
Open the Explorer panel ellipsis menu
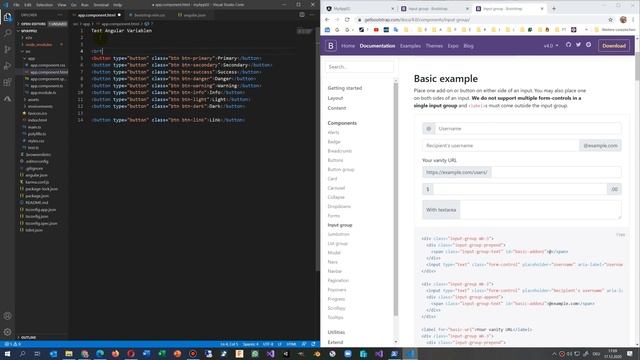(60, 15)
